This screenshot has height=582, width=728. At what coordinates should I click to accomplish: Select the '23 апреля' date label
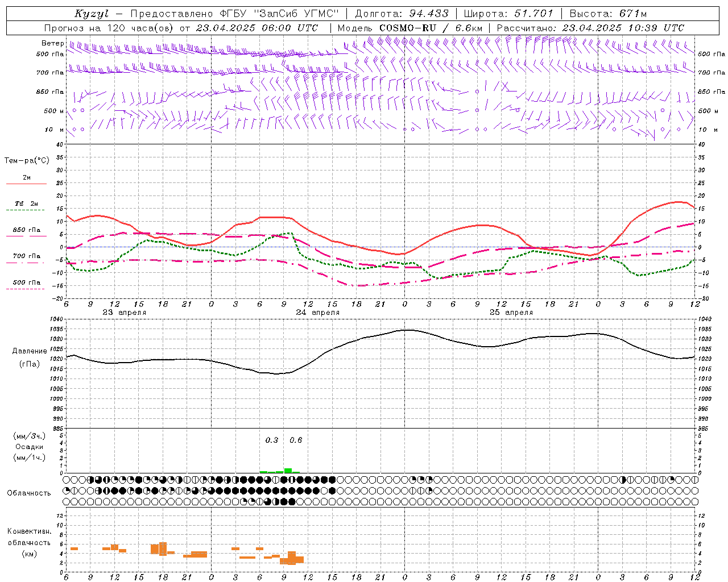coord(125,313)
